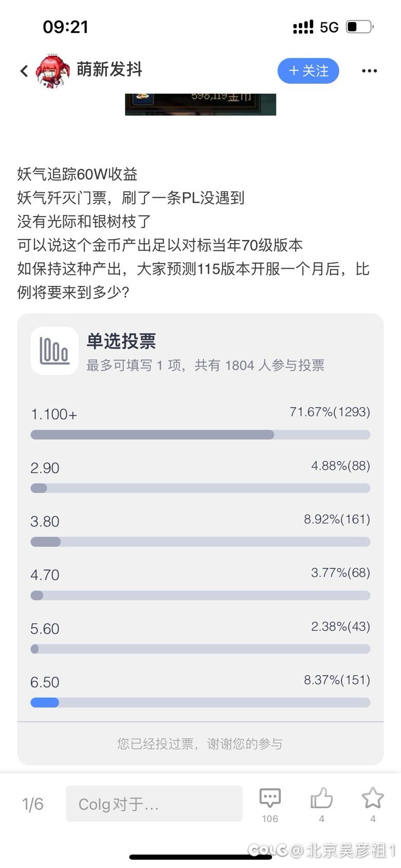Screen dimensions: 401x868
Task: Tap the star favorite icon
Action: [x=372, y=798]
